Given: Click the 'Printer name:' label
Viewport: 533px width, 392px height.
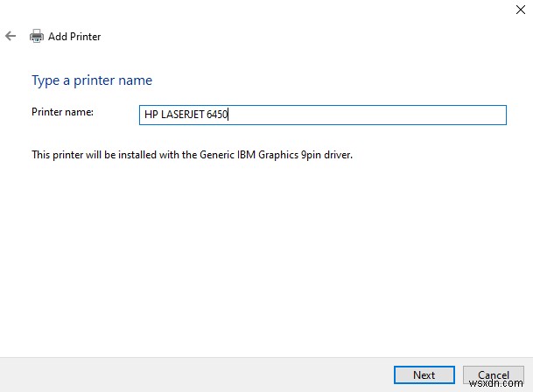Looking at the screenshot, I should (x=62, y=112).
